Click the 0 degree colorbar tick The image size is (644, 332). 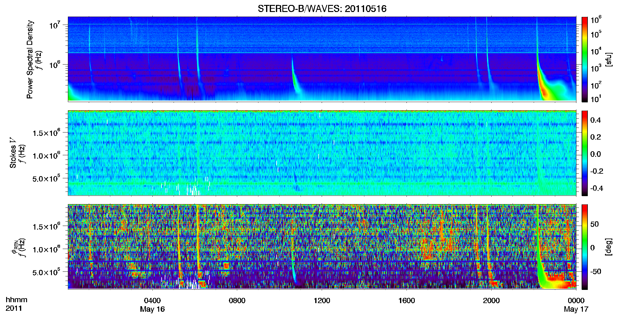[x=593, y=248]
